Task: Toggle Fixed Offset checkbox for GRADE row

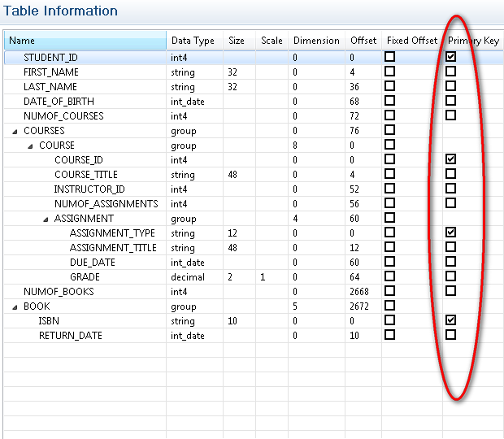Action: click(389, 277)
